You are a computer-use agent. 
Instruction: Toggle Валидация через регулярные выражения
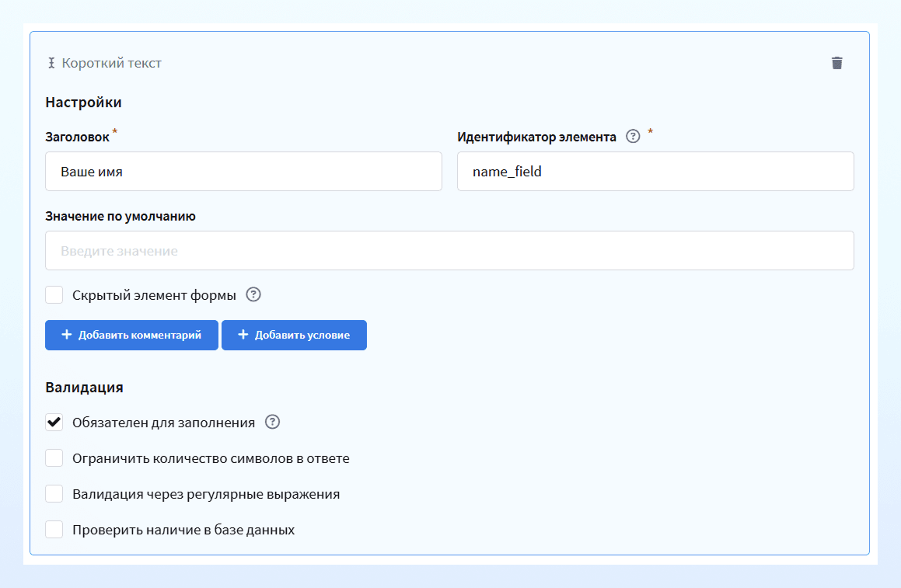tap(54, 494)
